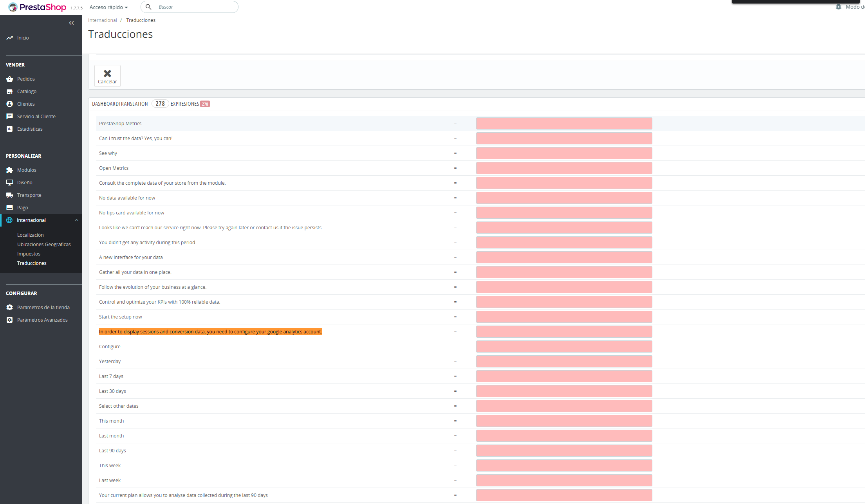Open the Internacional breadcrumb link
Viewport: 865px width, 504px height.
click(x=103, y=20)
